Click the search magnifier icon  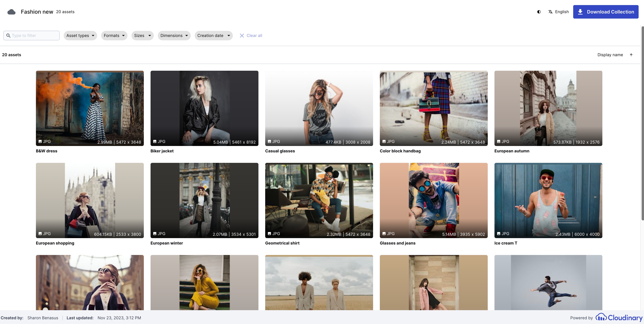[x=8, y=36]
